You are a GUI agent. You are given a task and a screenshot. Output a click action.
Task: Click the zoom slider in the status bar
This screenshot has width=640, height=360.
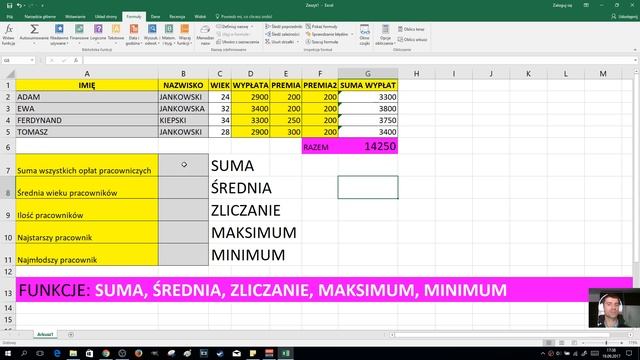point(606,343)
